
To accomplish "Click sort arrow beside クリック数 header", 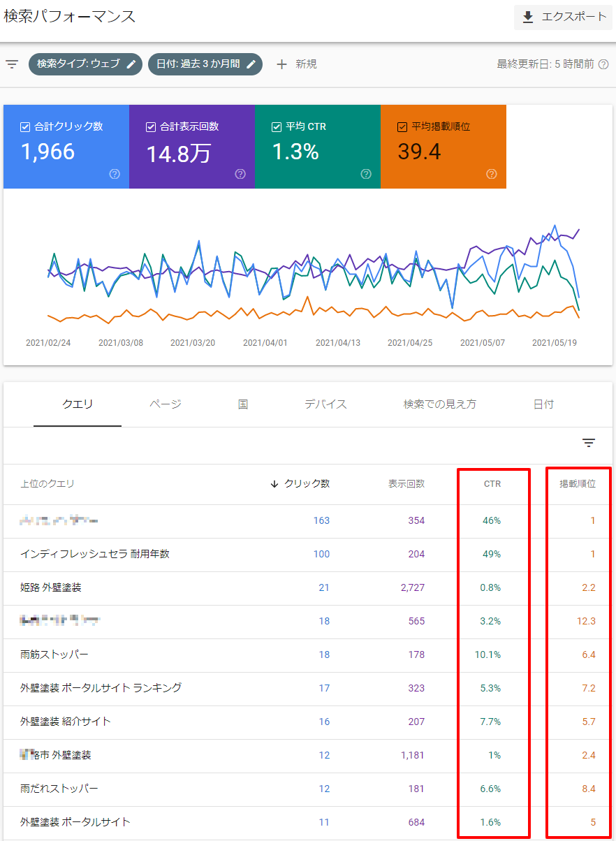I will point(274,483).
